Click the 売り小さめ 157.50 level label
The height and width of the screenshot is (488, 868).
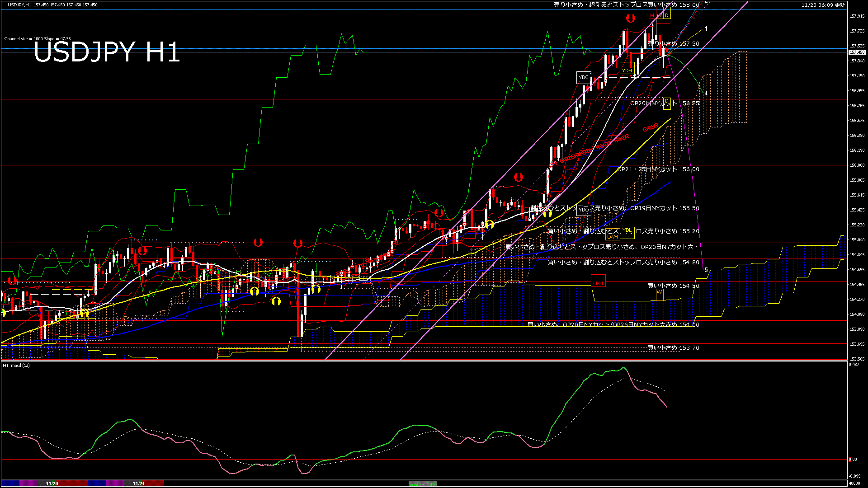pos(674,44)
